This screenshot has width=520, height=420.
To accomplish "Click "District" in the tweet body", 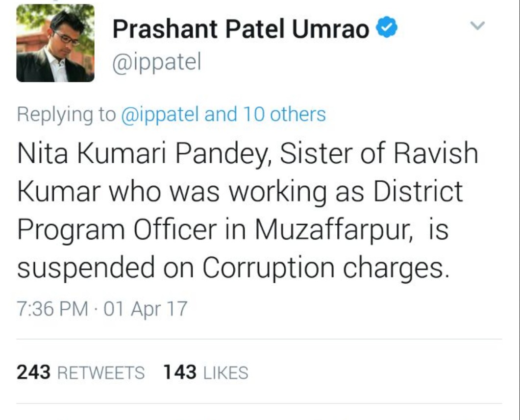I will click(418, 191).
